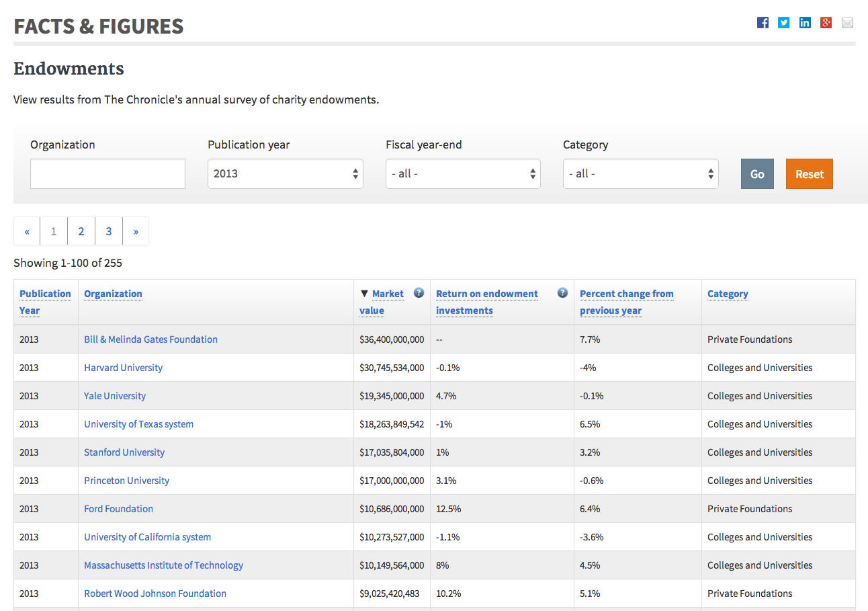Open Market value help question icon
Image resolution: width=868 pixels, height=611 pixels.
coord(419,293)
